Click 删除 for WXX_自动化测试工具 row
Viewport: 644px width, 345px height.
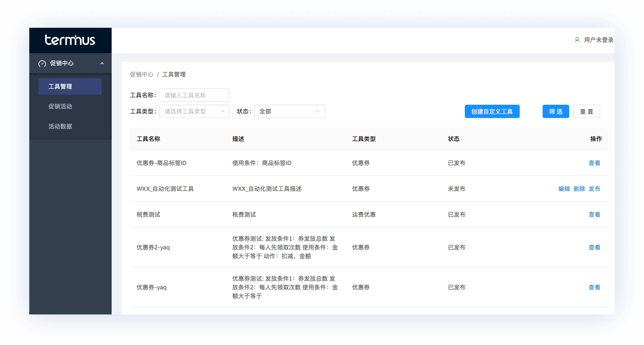coord(579,189)
